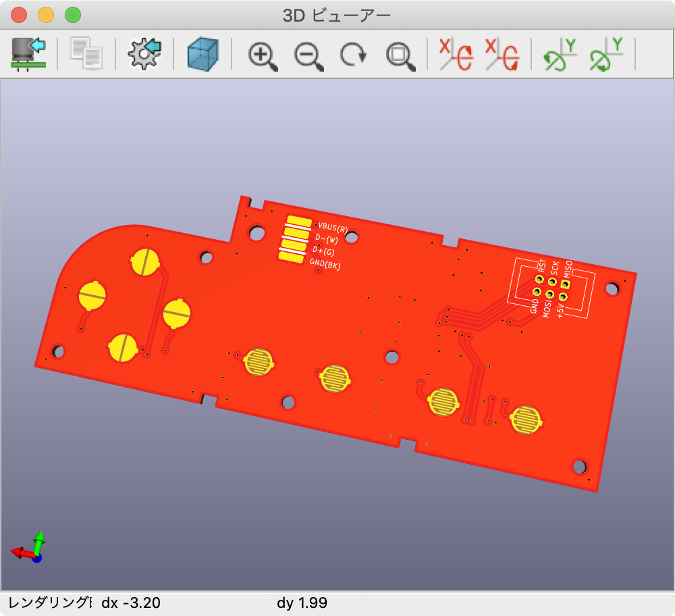Rotate Y clockwise toolbar icon
The width and height of the screenshot is (675, 616).
(560, 54)
